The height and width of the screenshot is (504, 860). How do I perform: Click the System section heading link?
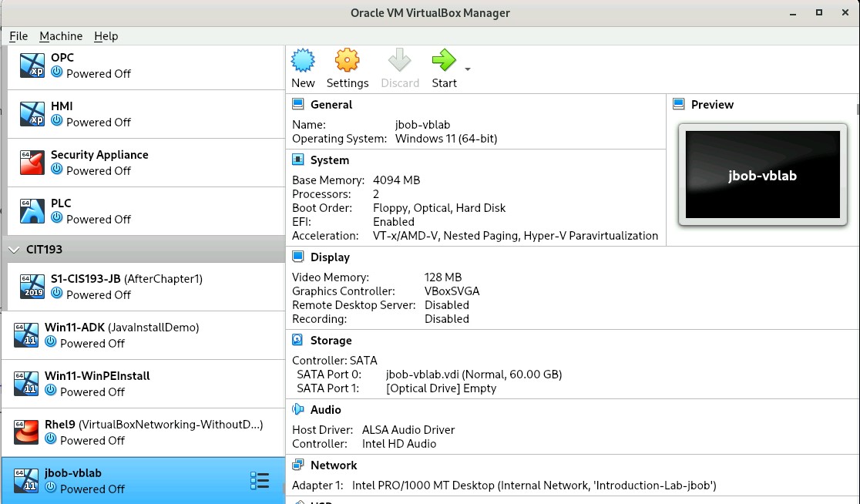coord(329,160)
